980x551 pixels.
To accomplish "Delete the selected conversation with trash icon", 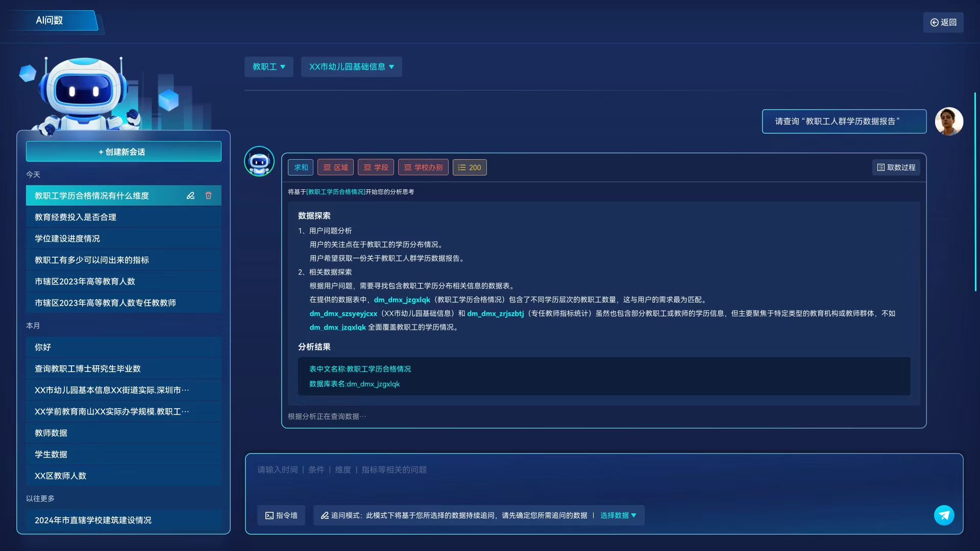I will tap(208, 196).
